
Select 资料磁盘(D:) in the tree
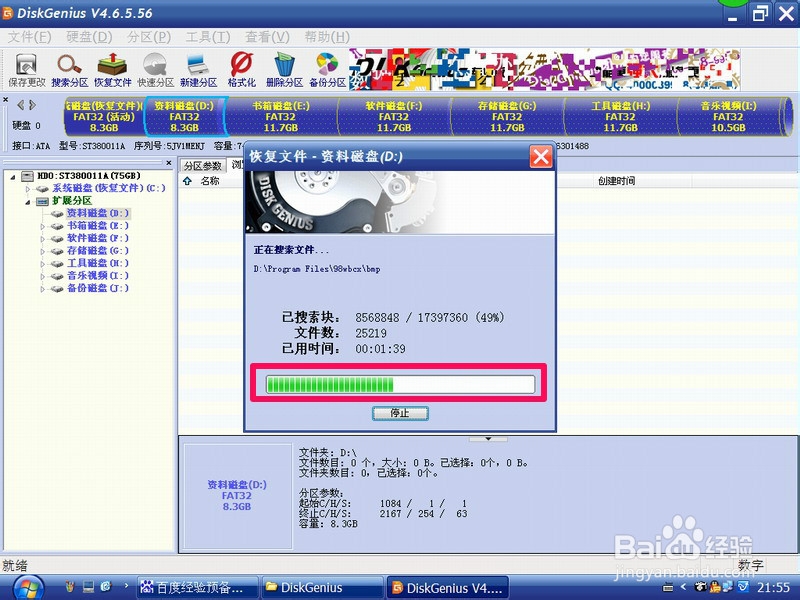pyautogui.click(x=97, y=213)
